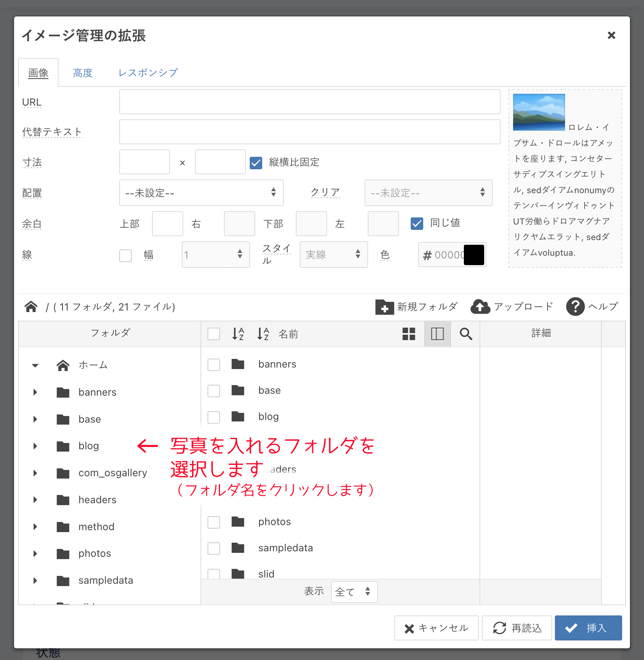Screen dimensions: 644x660
Task: Sort files by name with first A-Z icon
Action: [238, 334]
